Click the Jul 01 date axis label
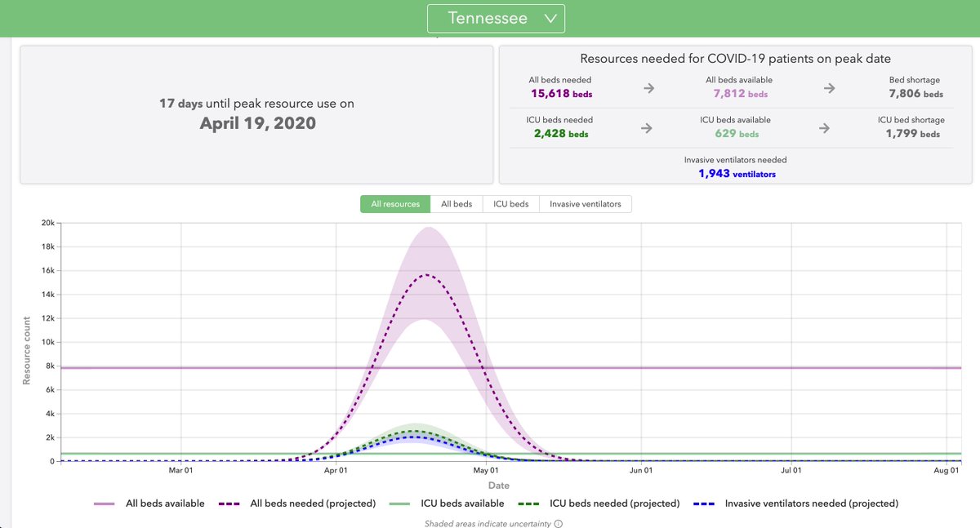Viewport: 980px width, 528px height. (791, 470)
